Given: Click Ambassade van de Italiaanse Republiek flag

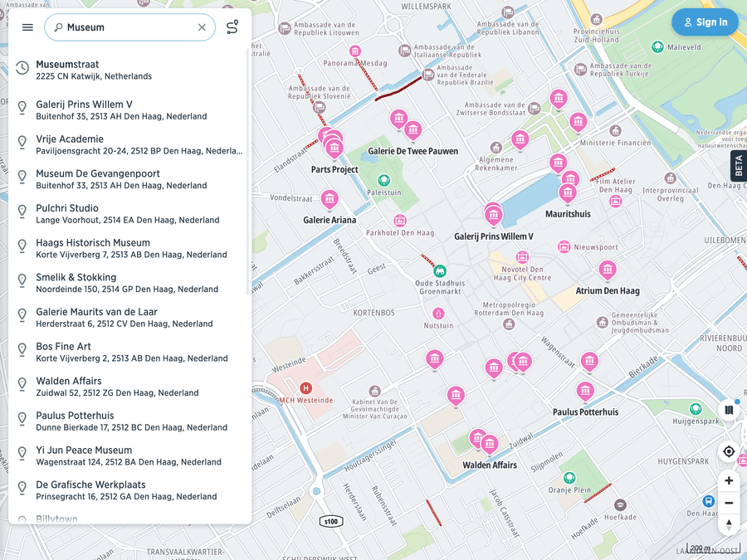Looking at the screenshot, I should click(x=404, y=51).
